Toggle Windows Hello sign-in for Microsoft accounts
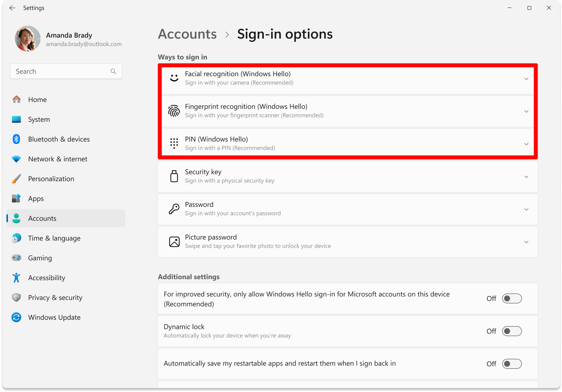Viewport: 562px width, 392px height. (512, 298)
